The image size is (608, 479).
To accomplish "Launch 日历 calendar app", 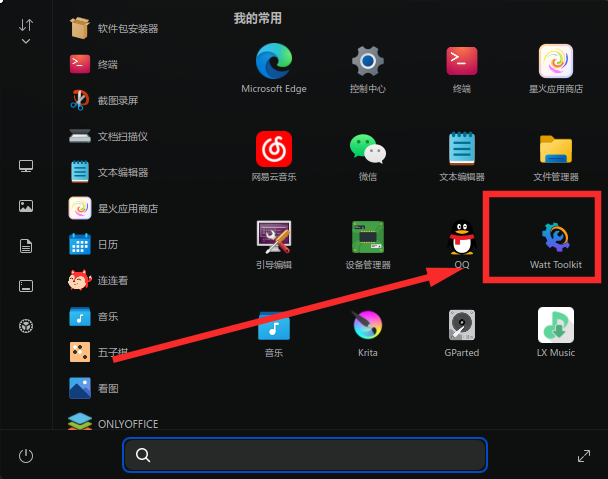I will click(93, 244).
